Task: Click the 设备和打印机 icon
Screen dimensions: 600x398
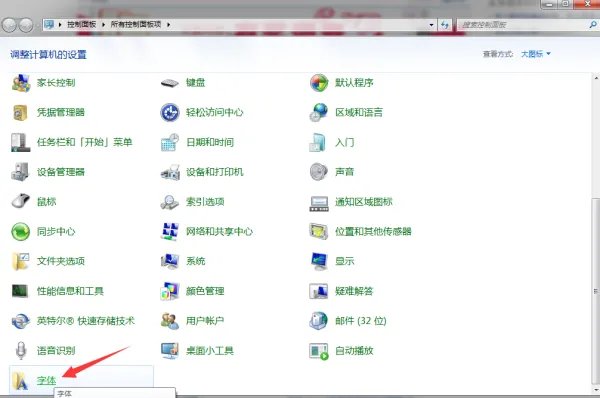Action: pos(170,172)
